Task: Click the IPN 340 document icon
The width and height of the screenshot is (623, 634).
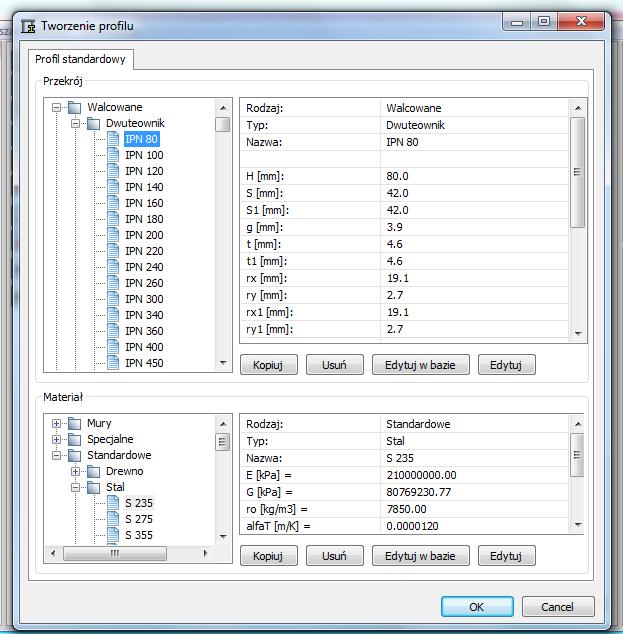Action: (x=113, y=315)
